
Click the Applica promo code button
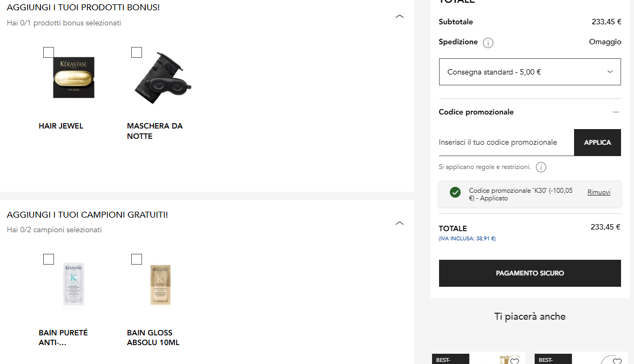pos(597,143)
